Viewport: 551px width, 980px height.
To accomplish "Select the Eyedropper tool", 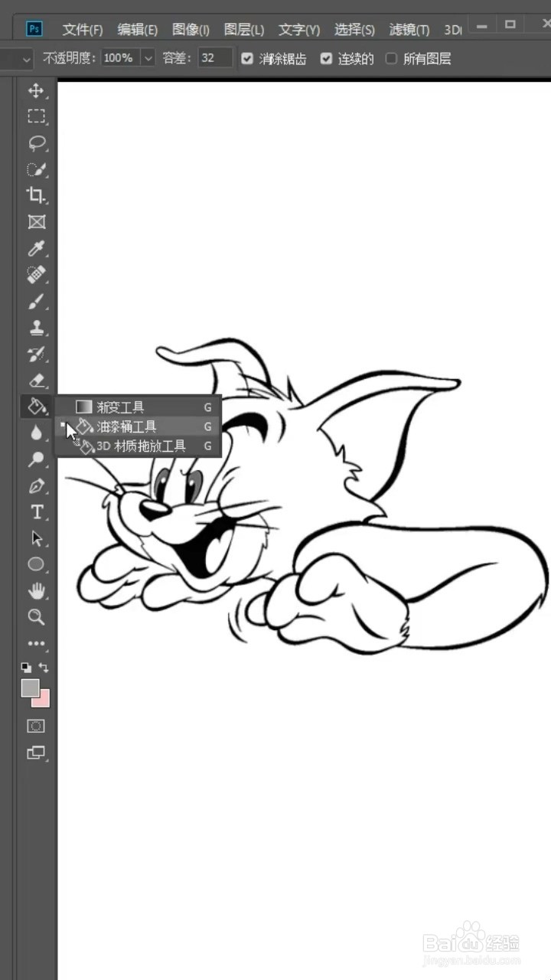I will coord(36,248).
